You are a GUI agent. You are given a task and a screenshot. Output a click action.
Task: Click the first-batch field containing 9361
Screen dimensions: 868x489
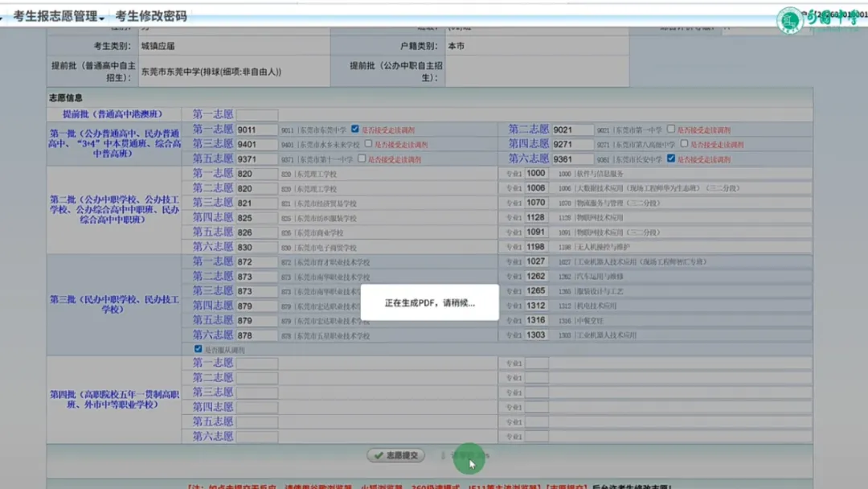pyautogui.click(x=573, y=159)
